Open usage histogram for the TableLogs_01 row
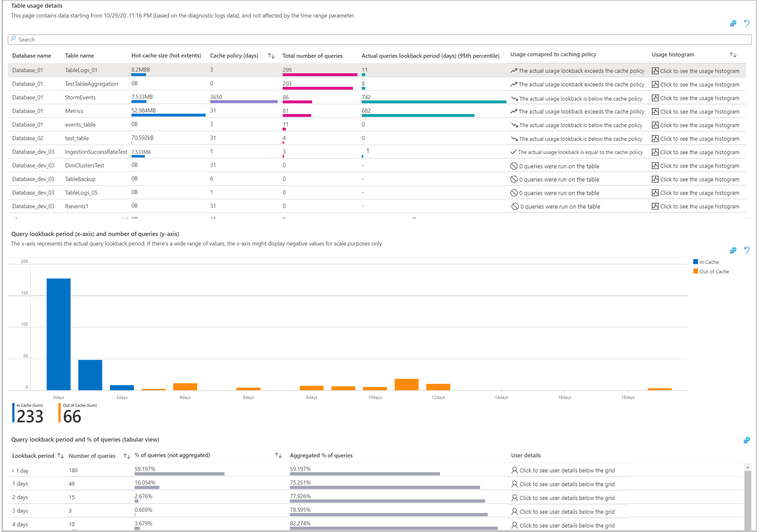Screen dimensions: 763x532 tap(699, 71)
